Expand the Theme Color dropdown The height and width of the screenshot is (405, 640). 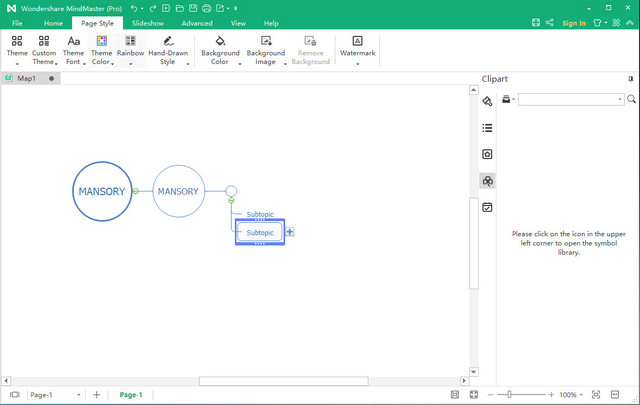tap(101, 62)
